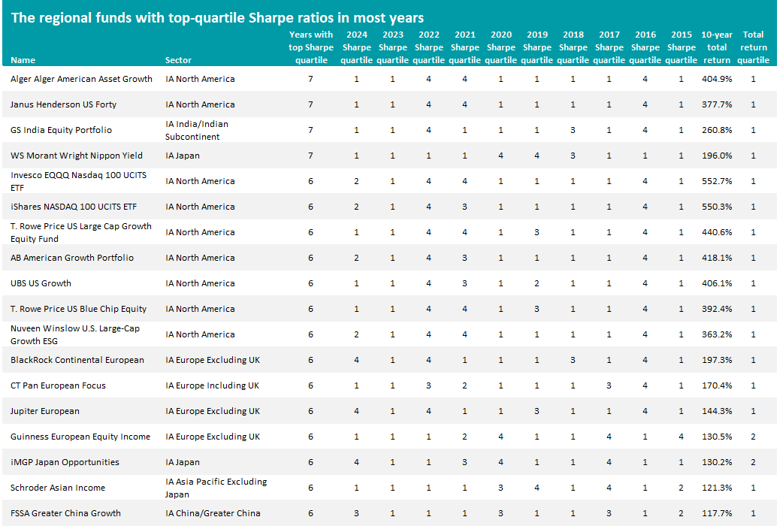This screenshot has width=783, height=532.
Task: Select fund name "iMGP Japan Opportunities"
Action: tap(65, 462)
